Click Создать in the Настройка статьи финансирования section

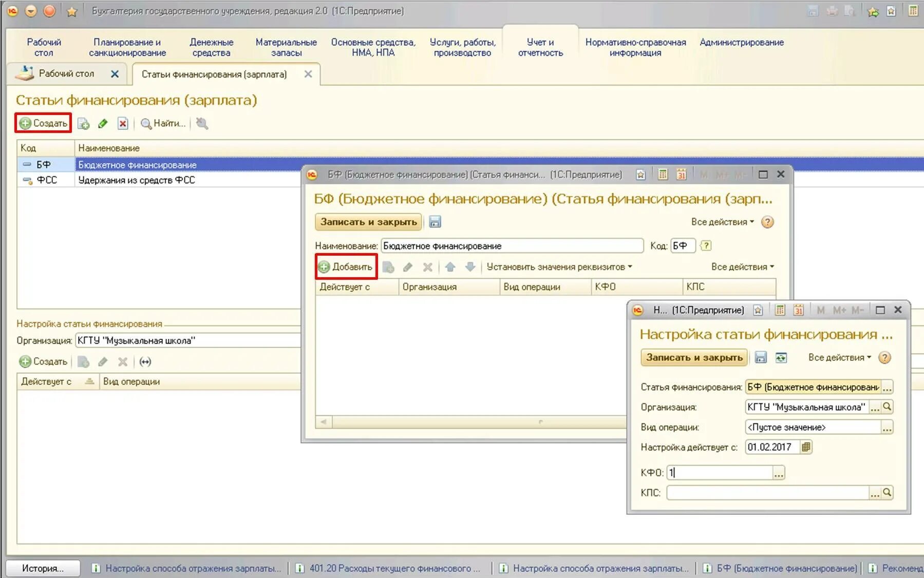(x=44, y=362)
